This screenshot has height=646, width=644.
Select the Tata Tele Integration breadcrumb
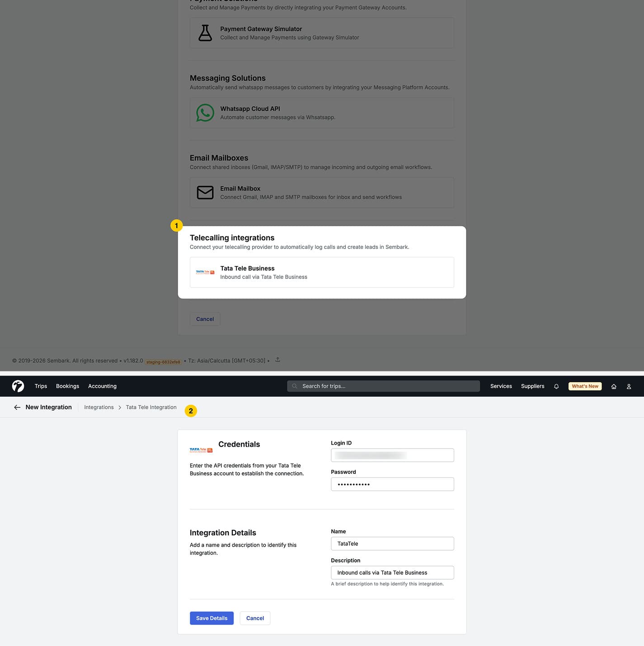(151, 407)
